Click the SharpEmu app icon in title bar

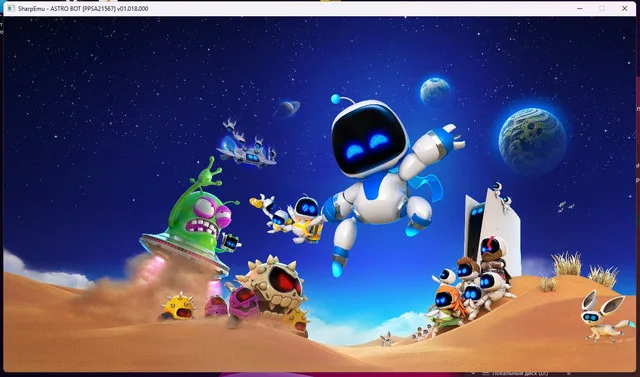click(11, 9)
